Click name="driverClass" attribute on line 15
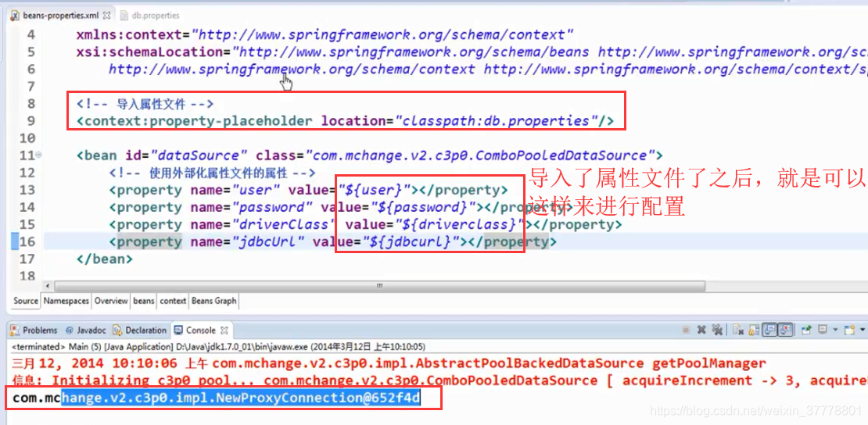Screen dimensions: 868x425 (x=264, y=224)
